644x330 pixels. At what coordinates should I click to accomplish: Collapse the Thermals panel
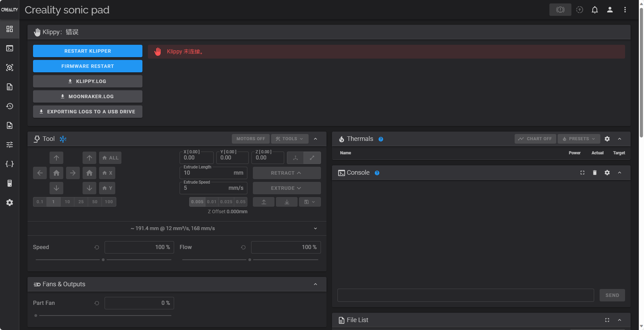click(x=620, y=139)
